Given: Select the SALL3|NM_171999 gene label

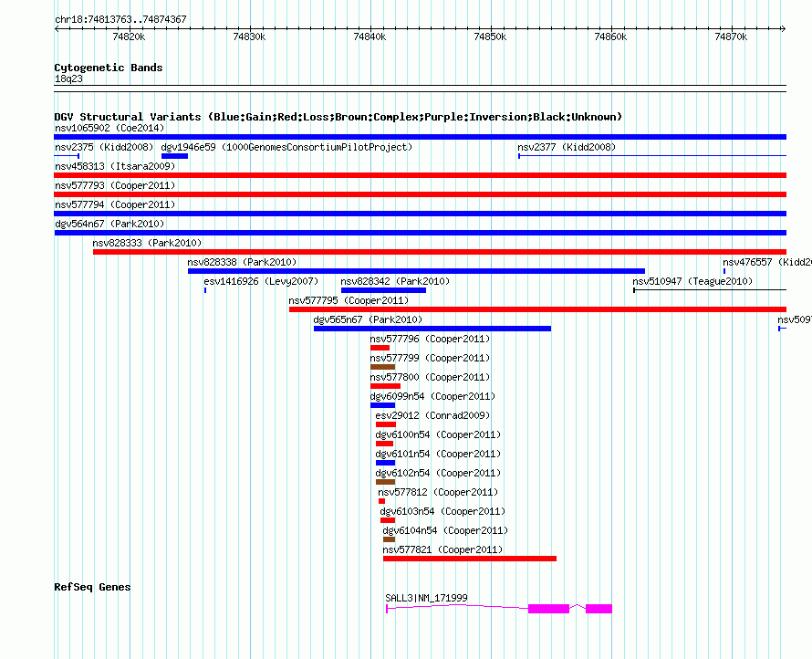Looking at the screenshot, I should point(427,598).
